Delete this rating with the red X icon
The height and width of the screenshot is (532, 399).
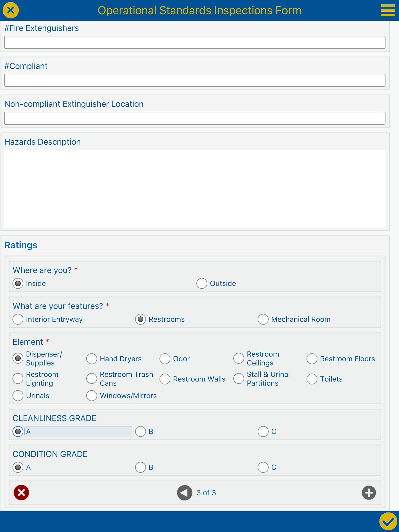pos(21,493)
